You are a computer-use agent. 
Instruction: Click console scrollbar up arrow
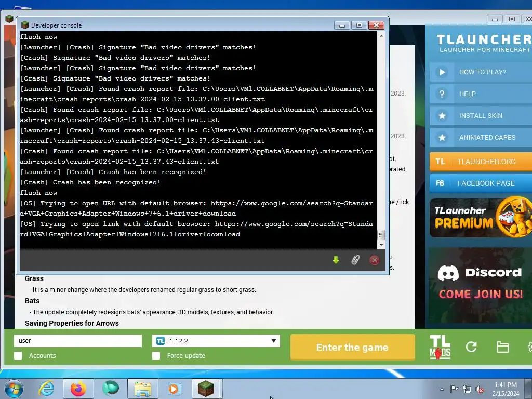point(381,35)
